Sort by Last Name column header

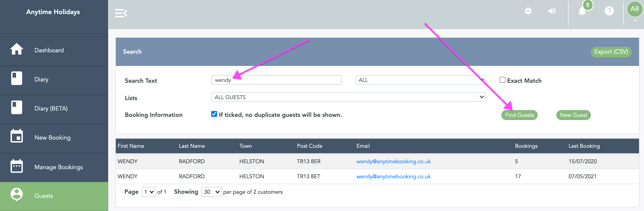[x=192, y=146]
